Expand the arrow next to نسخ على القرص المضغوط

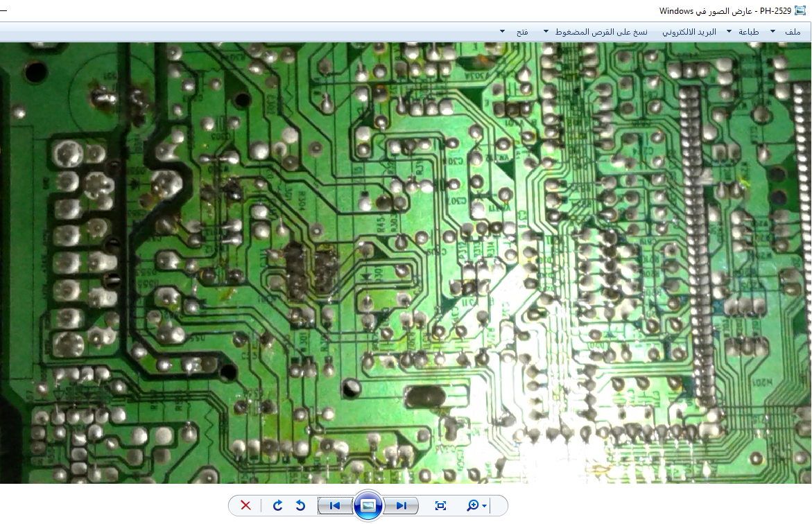tap(546, 32)
